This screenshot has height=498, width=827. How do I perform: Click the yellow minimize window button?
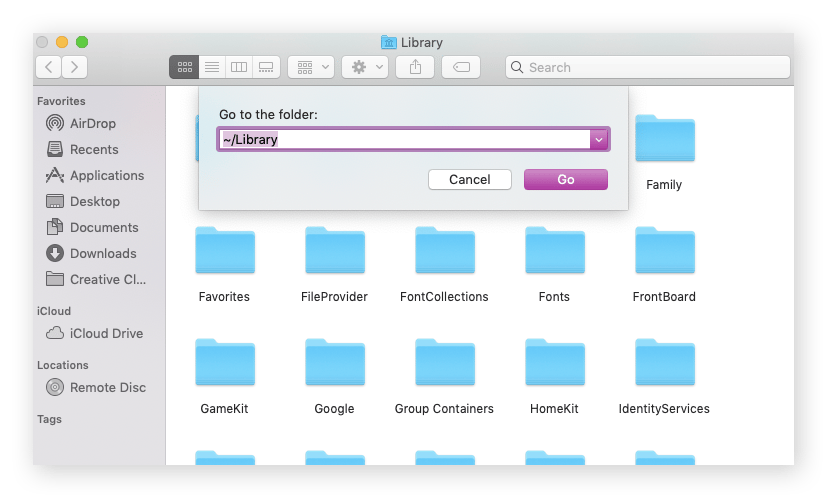[62, 42]
